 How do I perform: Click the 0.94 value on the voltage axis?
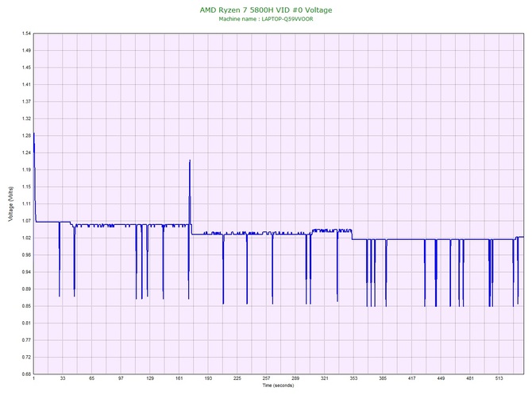tap(26, 272)
